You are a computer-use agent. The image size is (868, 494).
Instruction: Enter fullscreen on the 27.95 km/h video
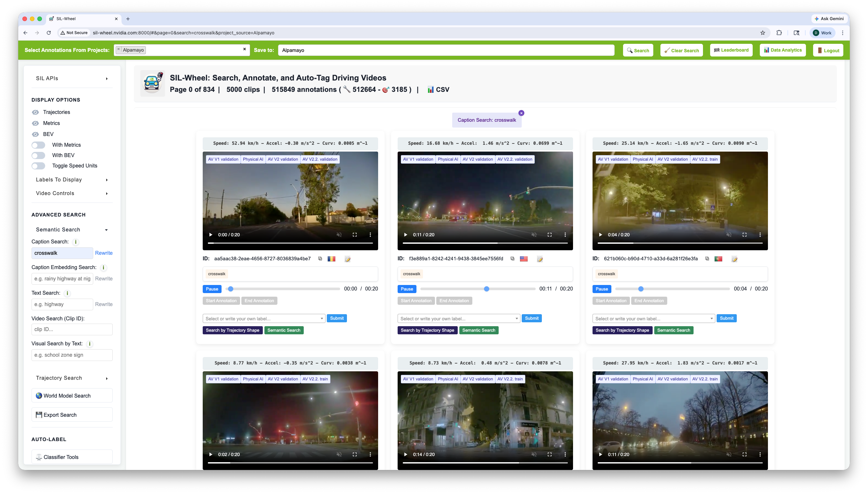click(x=745, y=455)
